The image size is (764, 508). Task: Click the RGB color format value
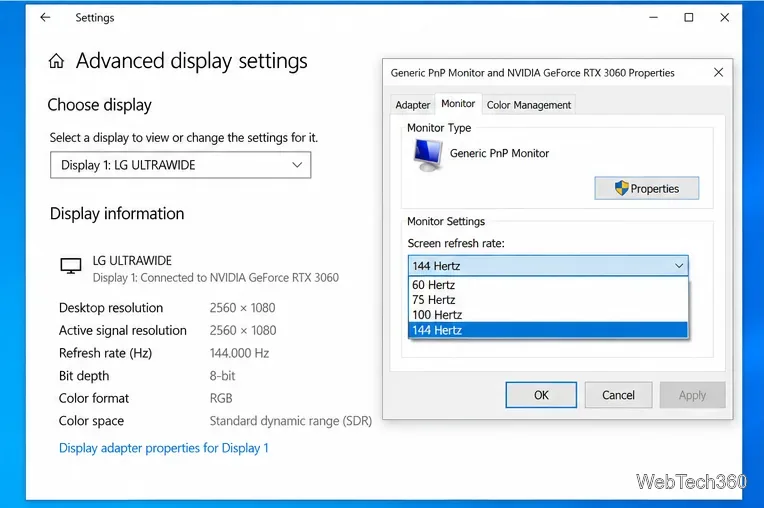pyautogui.click(x=221, y=398)
